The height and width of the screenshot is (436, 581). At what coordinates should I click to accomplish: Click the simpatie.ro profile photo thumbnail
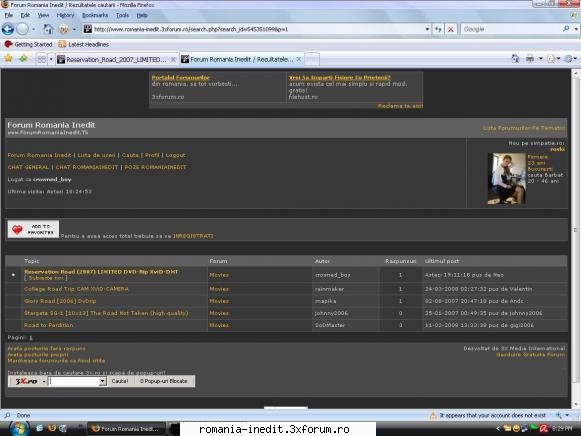point(507,179)
